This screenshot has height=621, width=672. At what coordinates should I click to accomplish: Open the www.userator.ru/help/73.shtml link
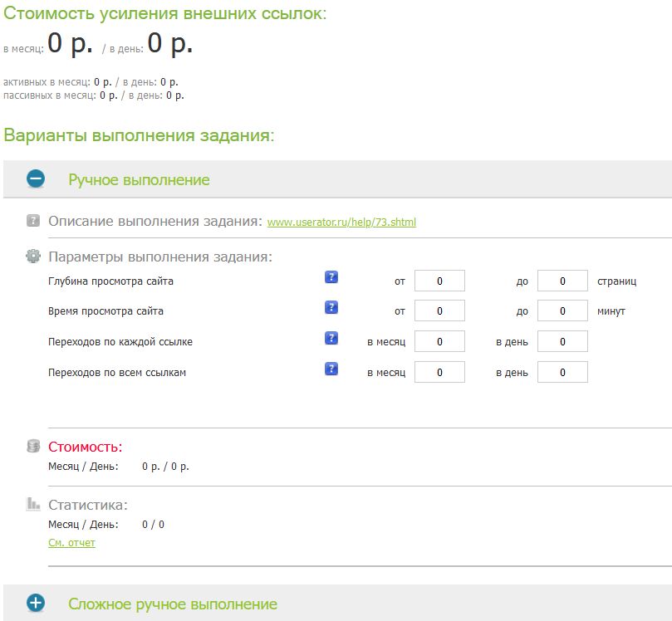click(341, 222)
